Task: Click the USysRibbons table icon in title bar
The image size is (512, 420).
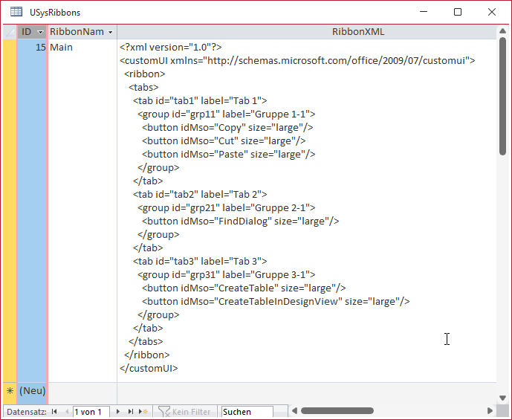Action: 16,12
